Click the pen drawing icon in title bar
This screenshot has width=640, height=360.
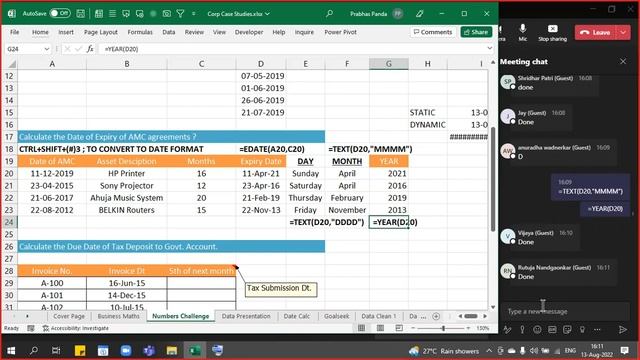pyautogui.click(x=419, y=13)
